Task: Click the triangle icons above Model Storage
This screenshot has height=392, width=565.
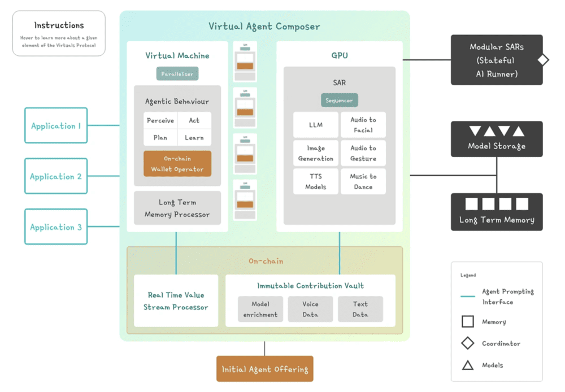Action: [x=497, y=132]
